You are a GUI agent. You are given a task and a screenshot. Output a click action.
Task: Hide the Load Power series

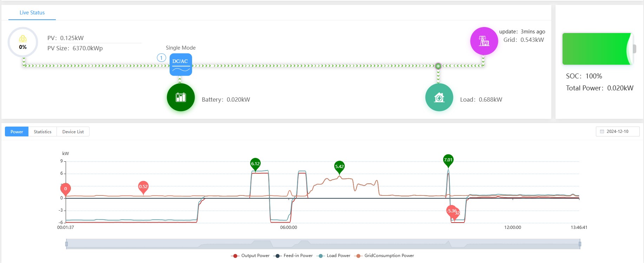tap(334, 256)
